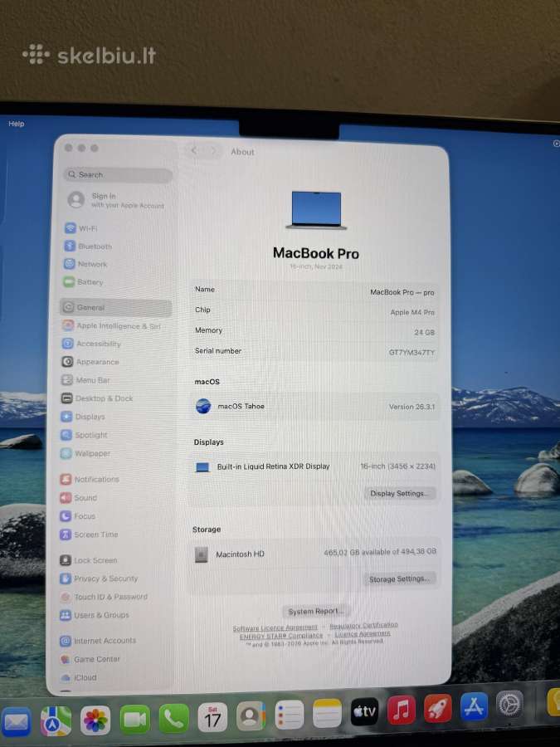The height and width of the screenshot is (747, 560).
Task: Click the macOS Tahoe row
Action: point(314,407)
